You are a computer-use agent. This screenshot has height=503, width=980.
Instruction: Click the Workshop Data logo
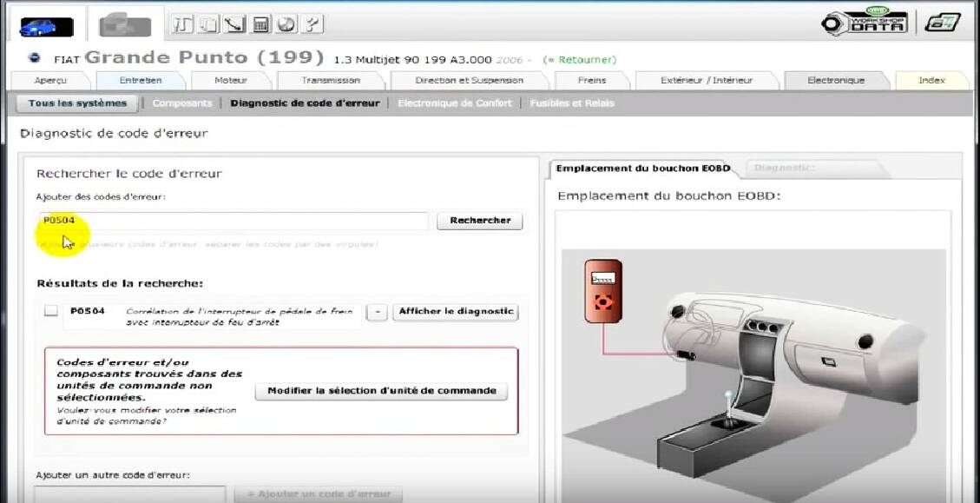click(865, 23)
